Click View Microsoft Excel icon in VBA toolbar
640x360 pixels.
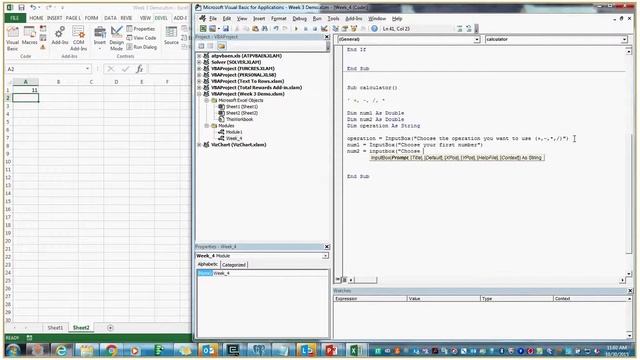coord(203,29)
